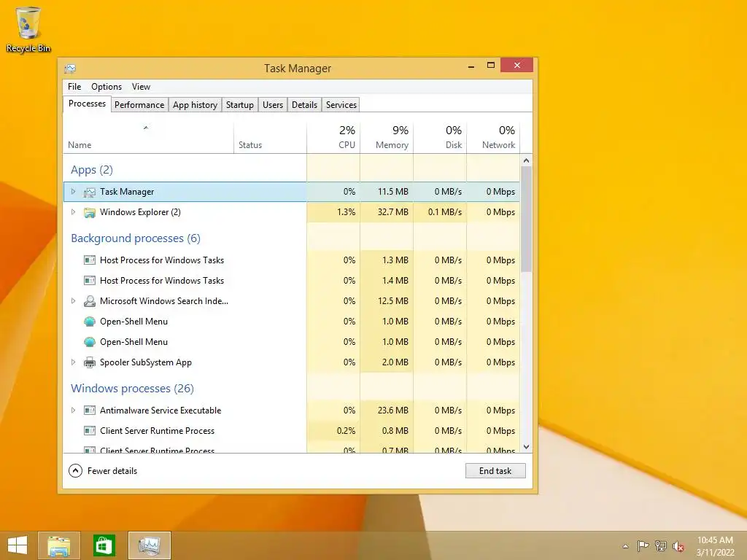Screen dimensions: 747x560
Task: Select 'Antimalware Service Executable' text
Action: click(160, 410)
